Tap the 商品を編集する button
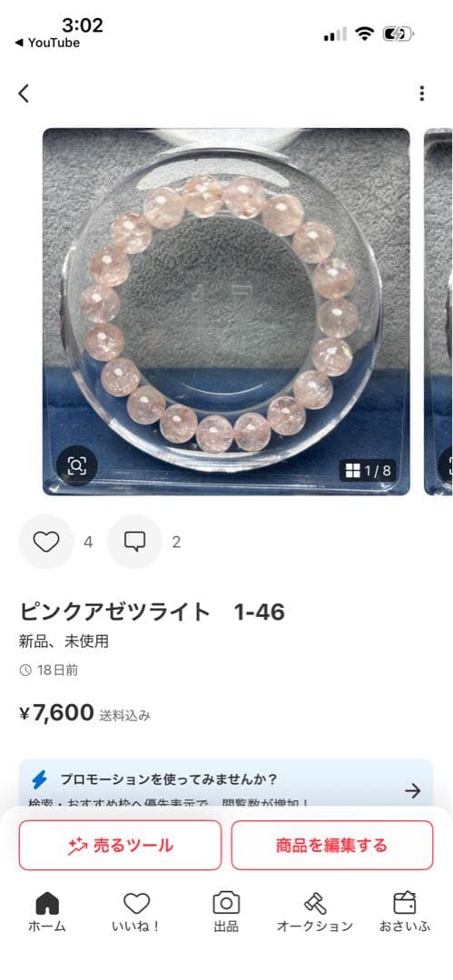This screenshot has width=453, height=980. coord(332,846)
